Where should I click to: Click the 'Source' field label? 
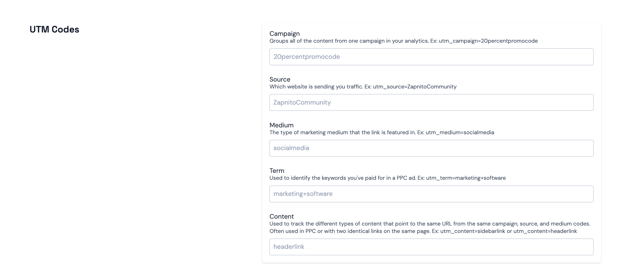click(280, 80)
